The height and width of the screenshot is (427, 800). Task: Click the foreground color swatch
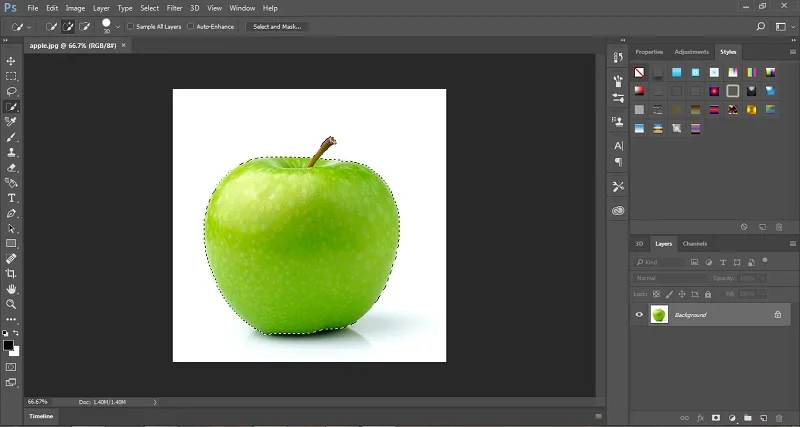click(x=8, y=345)
